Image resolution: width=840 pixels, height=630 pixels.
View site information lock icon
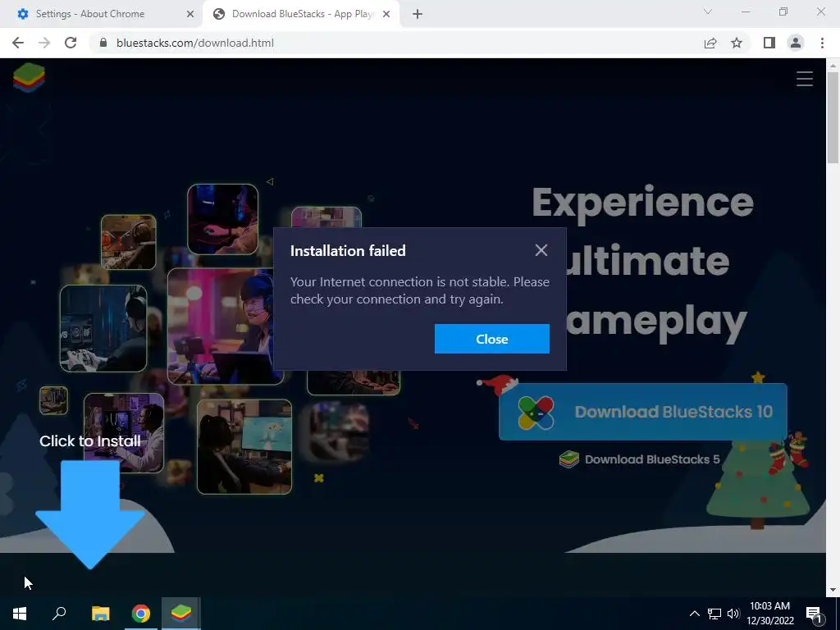(103, 43)
